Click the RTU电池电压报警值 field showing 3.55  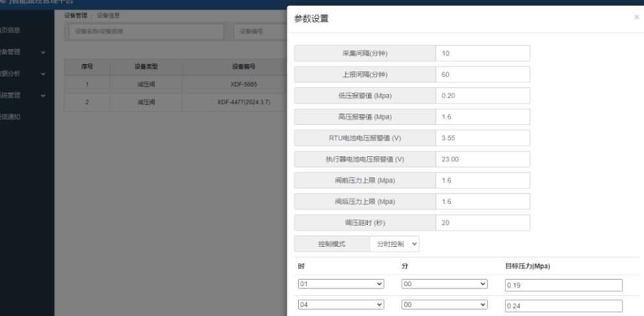(482, 138)
